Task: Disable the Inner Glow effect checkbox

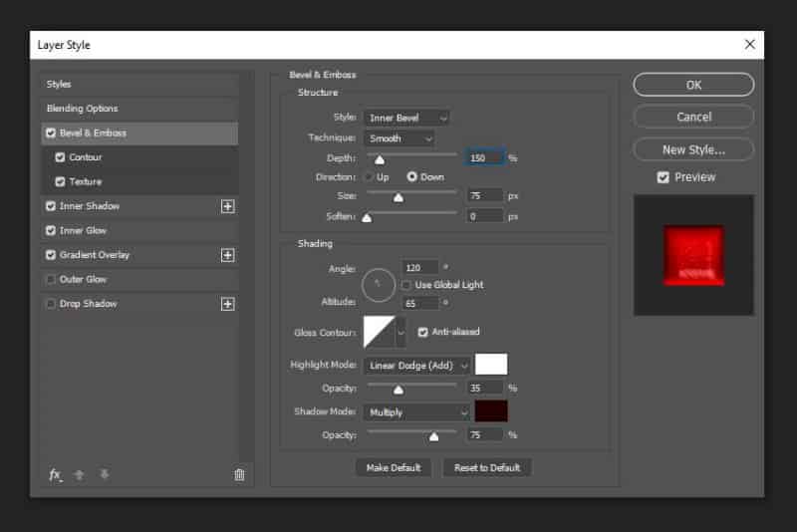Action: (x=51, y=231)
